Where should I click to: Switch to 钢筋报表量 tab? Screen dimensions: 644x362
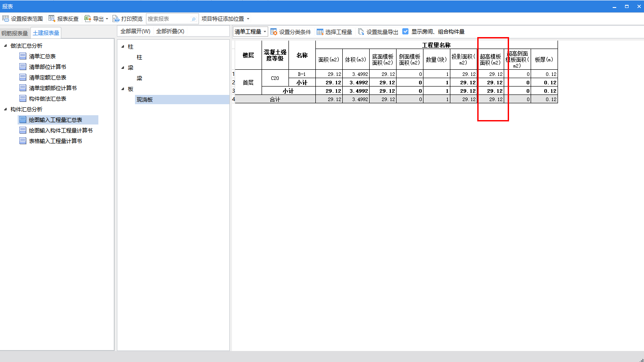(x=15, y=33)
